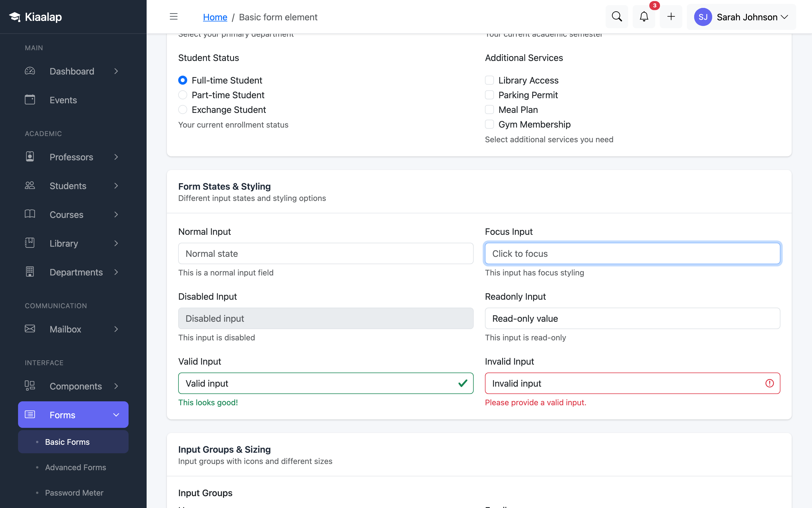Open Advanced Forms submenu item
Viewport: 812px width, 508px height.
point(73,467)
